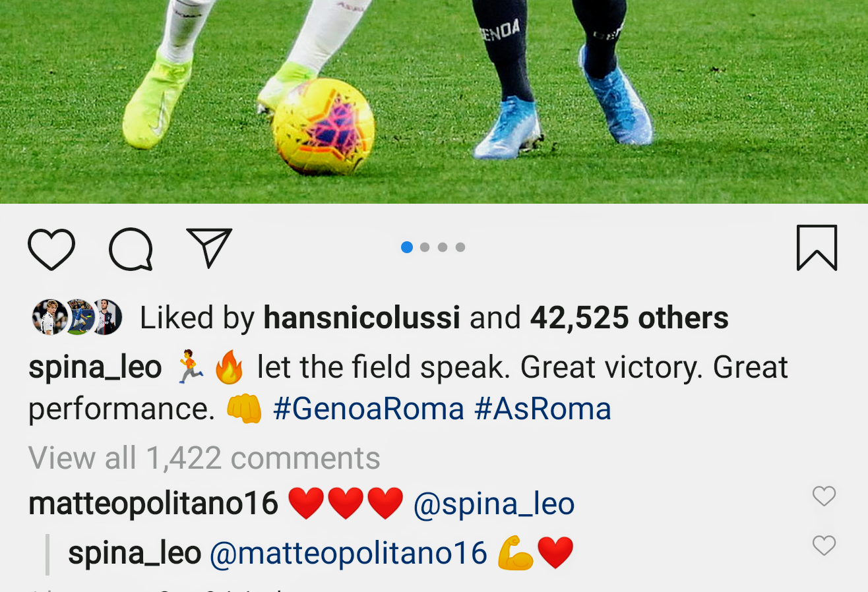
Task: View the 42,525 others who liked
Action: point(629,318)
